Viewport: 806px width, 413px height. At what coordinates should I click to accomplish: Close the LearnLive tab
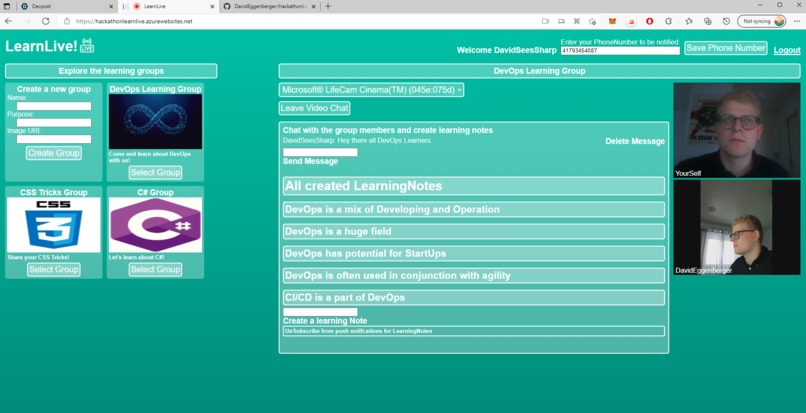[212, 7]
